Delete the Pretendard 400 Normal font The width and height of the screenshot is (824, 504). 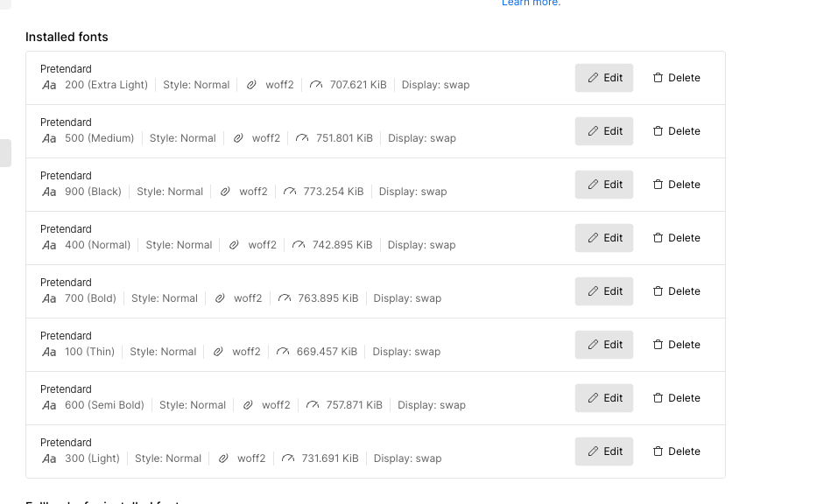pos(676,238)
